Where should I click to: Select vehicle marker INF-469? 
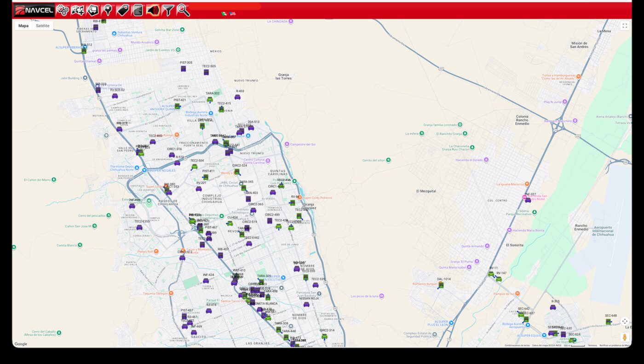(x=194, y=332)
